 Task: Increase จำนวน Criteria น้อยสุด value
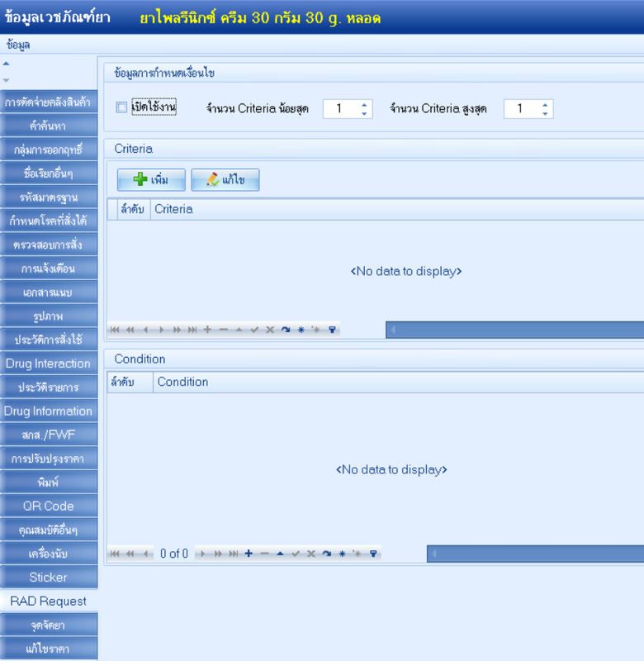click(364, 105)
